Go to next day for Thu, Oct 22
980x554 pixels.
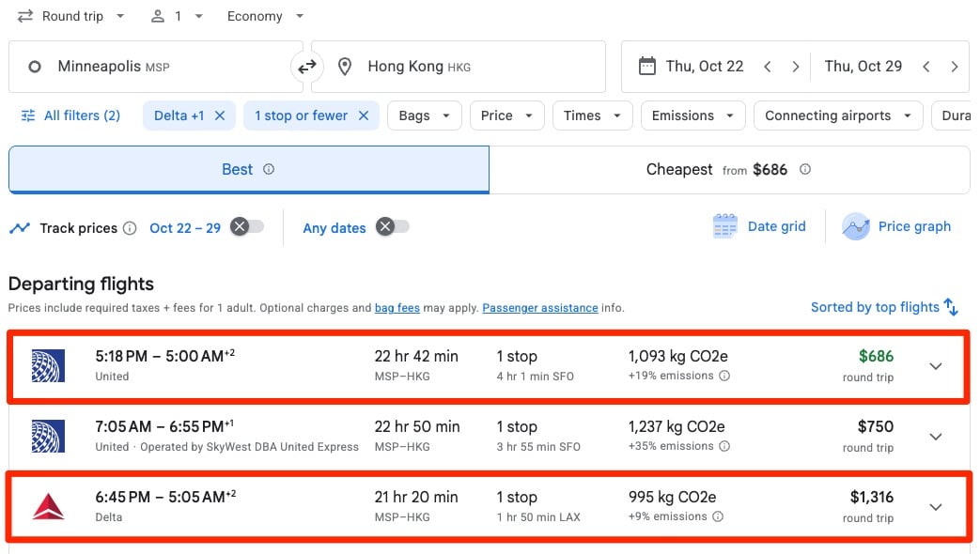[795, 67]
